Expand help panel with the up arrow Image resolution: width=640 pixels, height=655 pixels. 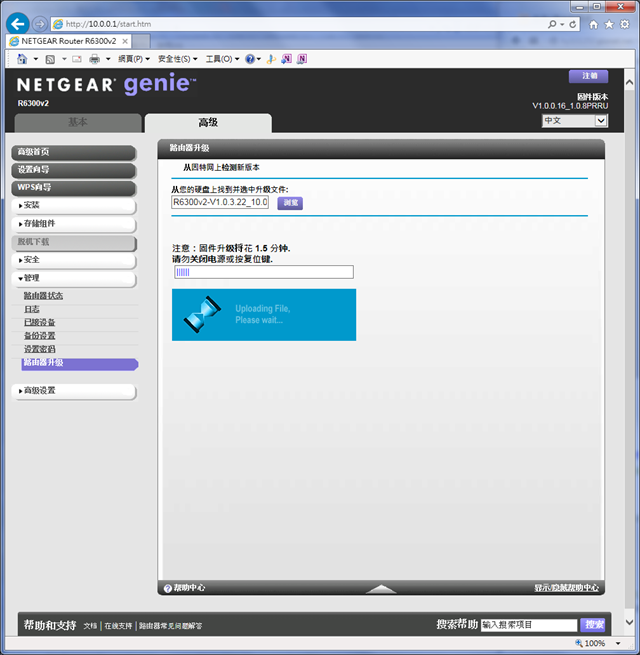coord(381,589)
